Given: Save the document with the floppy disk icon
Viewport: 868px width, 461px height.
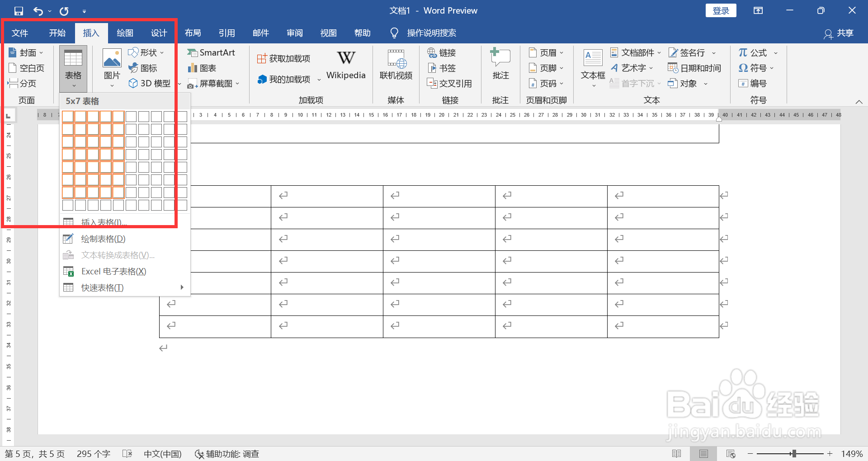Looking at the screenshot, I should coord(19,11).
